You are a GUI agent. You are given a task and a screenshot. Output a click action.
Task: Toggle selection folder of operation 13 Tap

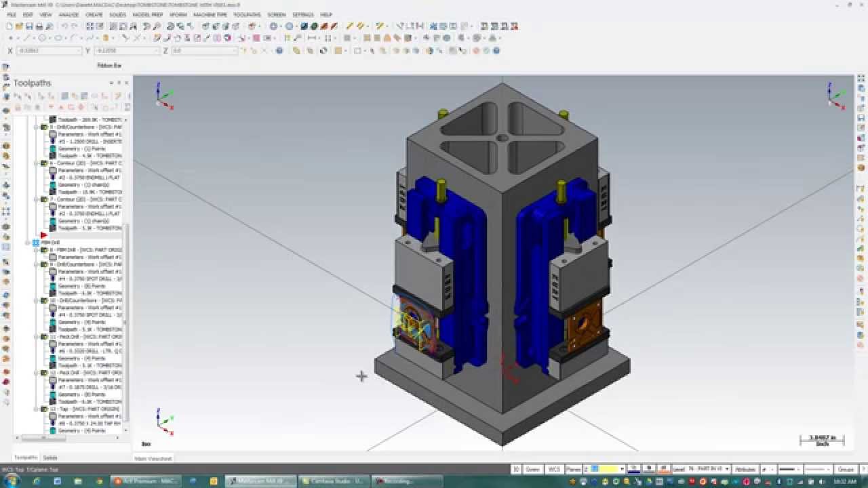pyautogui.click(x=45, y=409)
